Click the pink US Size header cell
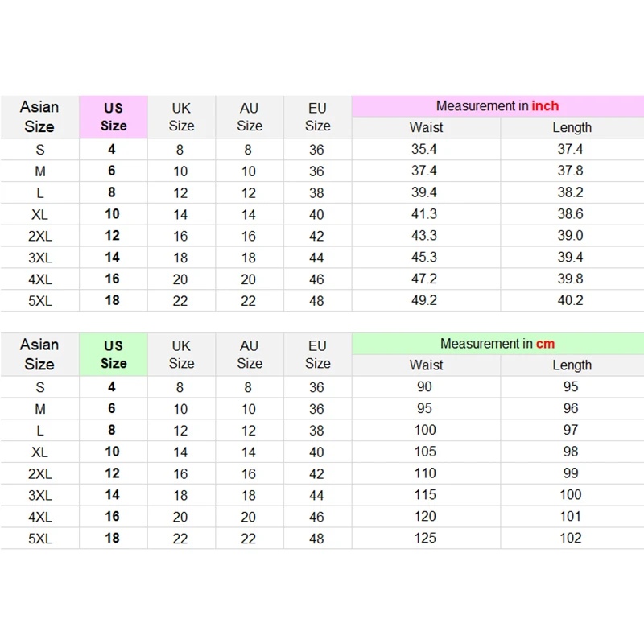 pos(114,117)
